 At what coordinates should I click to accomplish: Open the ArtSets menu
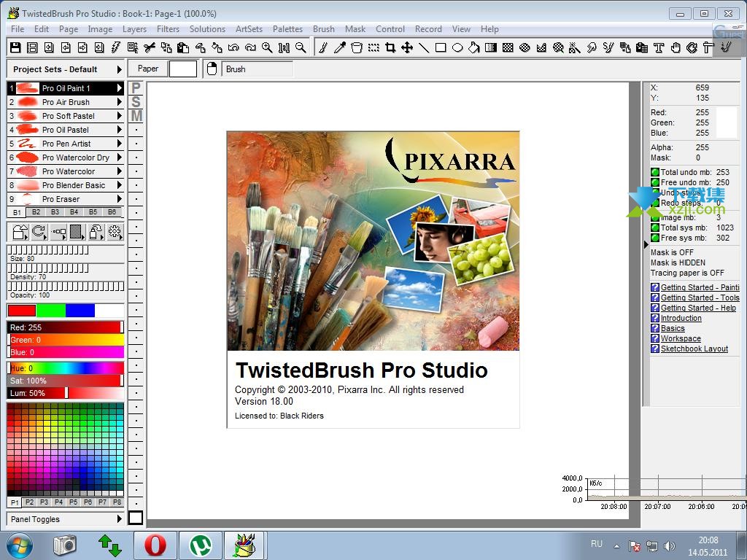249,29
